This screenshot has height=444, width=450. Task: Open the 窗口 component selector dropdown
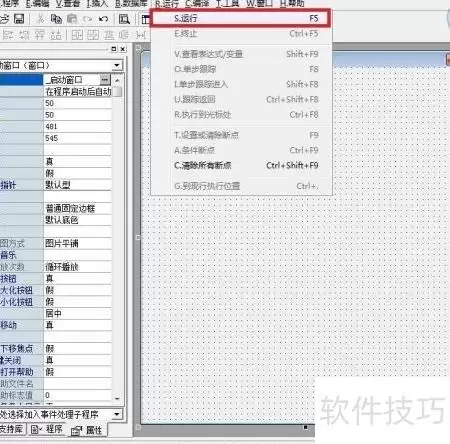pyautogui.click(x=117, y=65)
